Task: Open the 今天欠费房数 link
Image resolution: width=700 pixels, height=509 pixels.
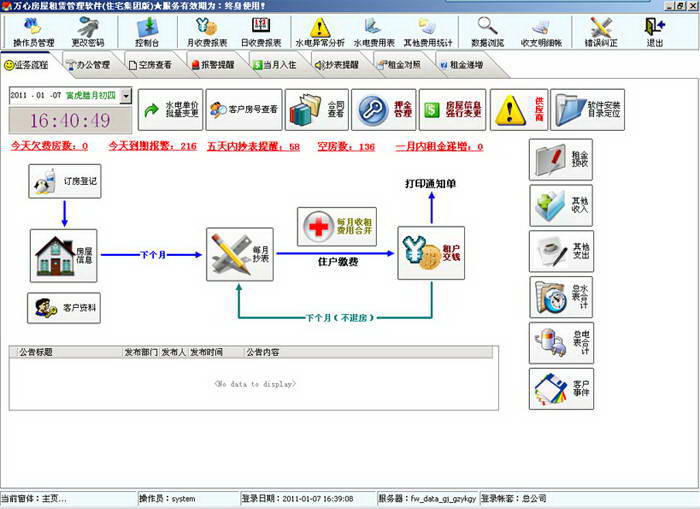Action: coord(49,146)
